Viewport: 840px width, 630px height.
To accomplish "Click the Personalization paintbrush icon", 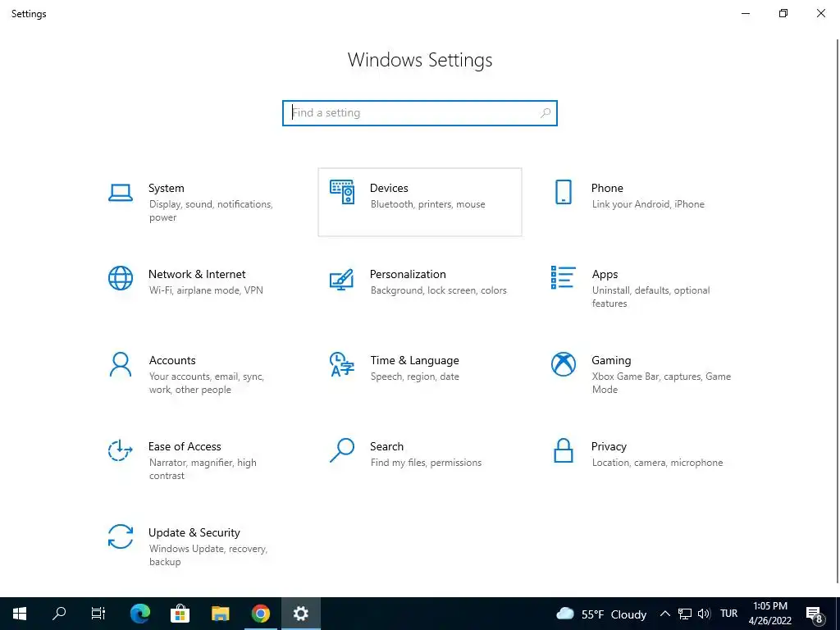I will (342, 279).
